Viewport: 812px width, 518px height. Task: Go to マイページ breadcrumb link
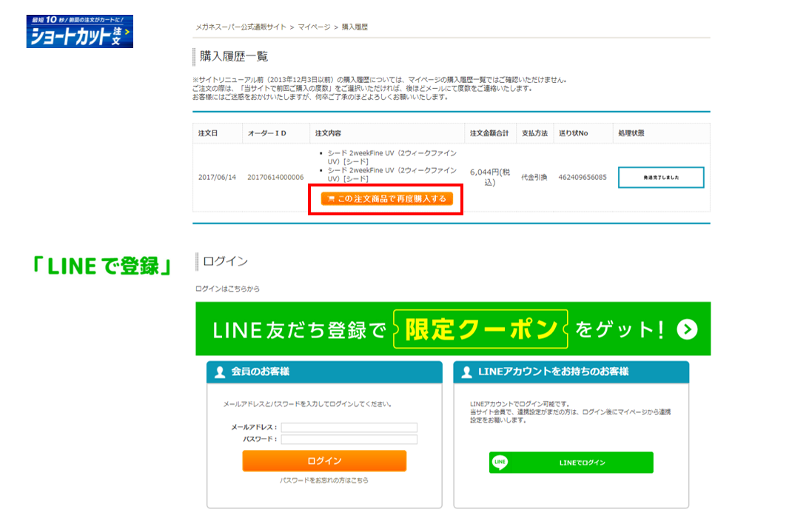314,27
